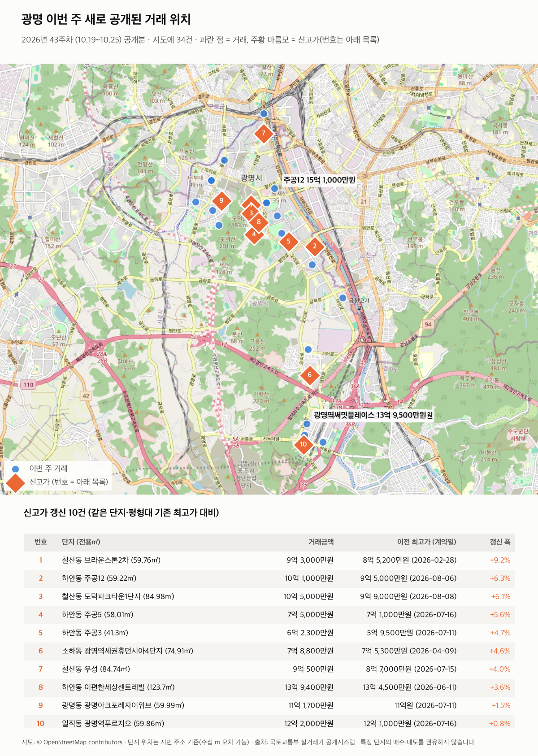The image size is (538, 756).
Task: Click the '광명역써밋플레이스 13억 9,500만원' map label
Action: 373,415
